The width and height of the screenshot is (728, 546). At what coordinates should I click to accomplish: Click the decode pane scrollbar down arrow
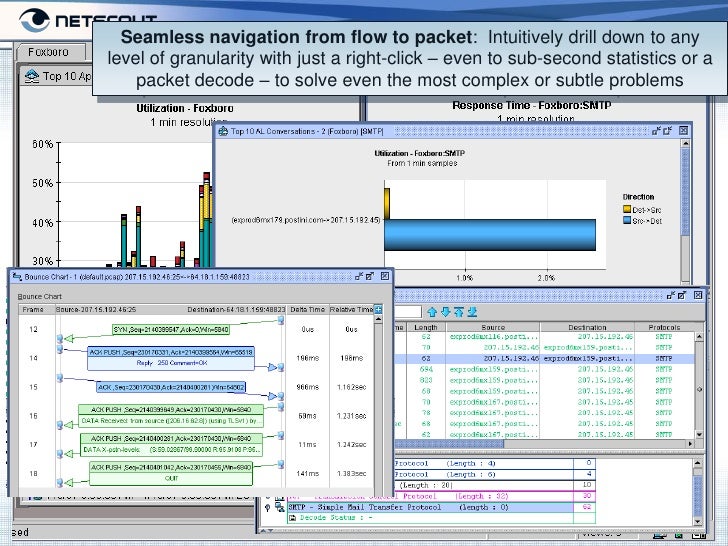[x=697, y=521]
